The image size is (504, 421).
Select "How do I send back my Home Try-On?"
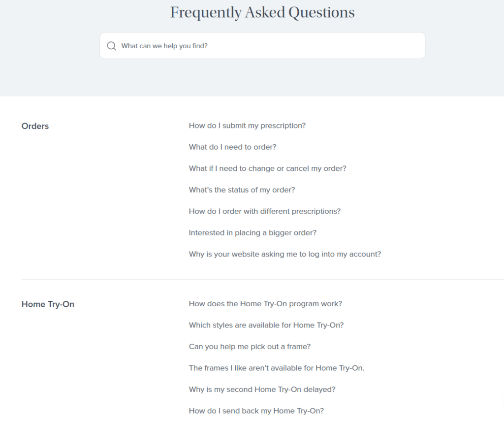256,411
